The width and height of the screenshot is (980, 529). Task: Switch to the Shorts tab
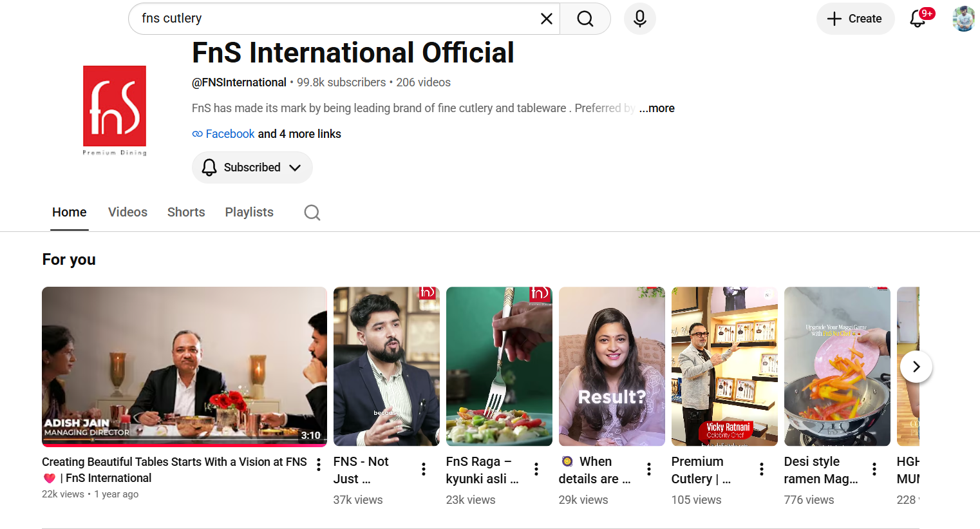coord(186,213)
